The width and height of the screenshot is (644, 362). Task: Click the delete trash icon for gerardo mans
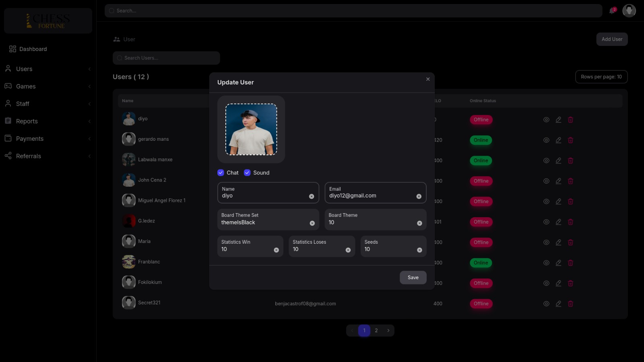click(570, 140)
